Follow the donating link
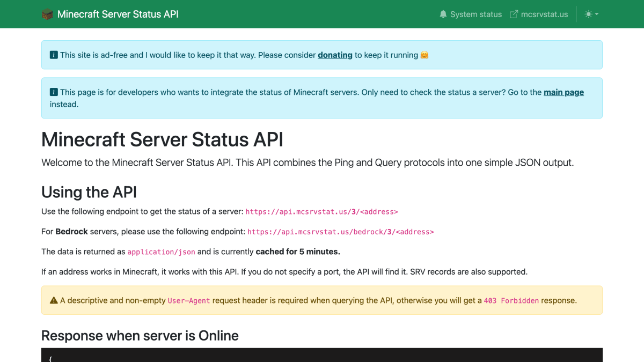This screenshot has width=644, height=362. pos(335,55)
